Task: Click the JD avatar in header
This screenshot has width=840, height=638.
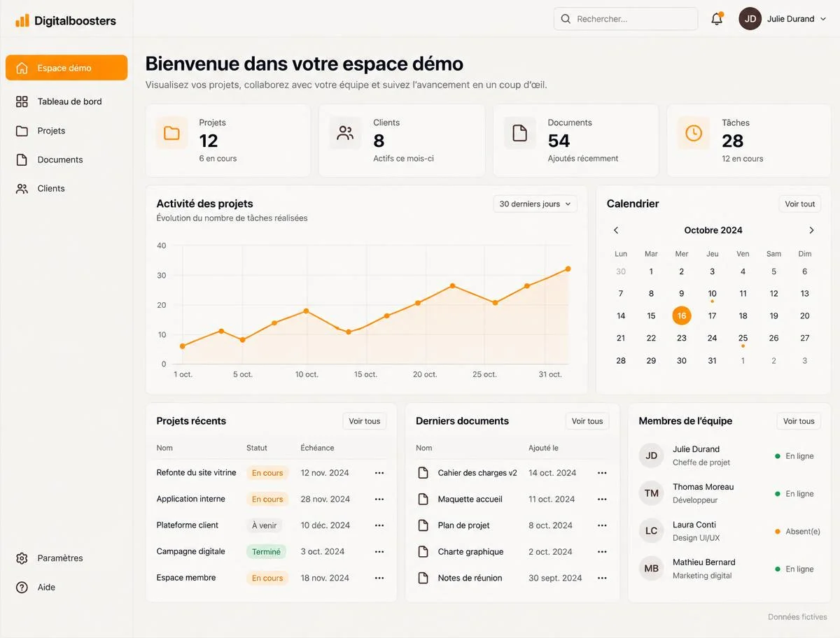Action: pos(750,19)
